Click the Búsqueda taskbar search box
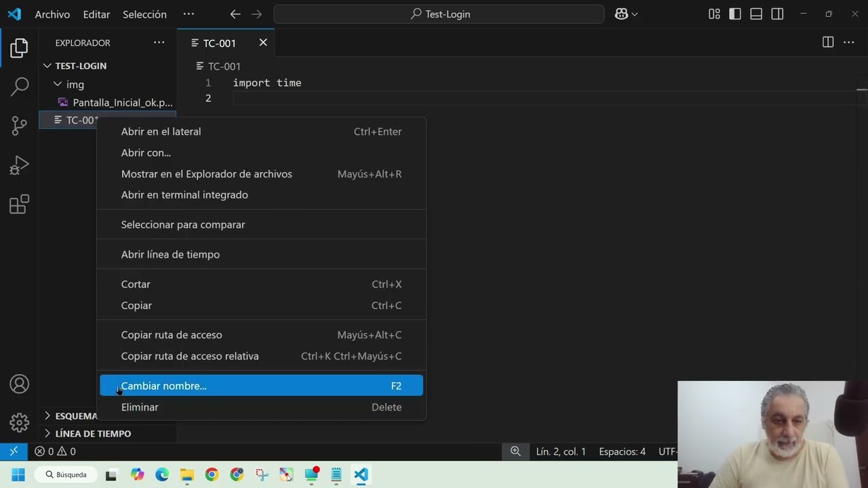This screenshot has height=488, width=868. pyautogui.click(x=66, y=474)
